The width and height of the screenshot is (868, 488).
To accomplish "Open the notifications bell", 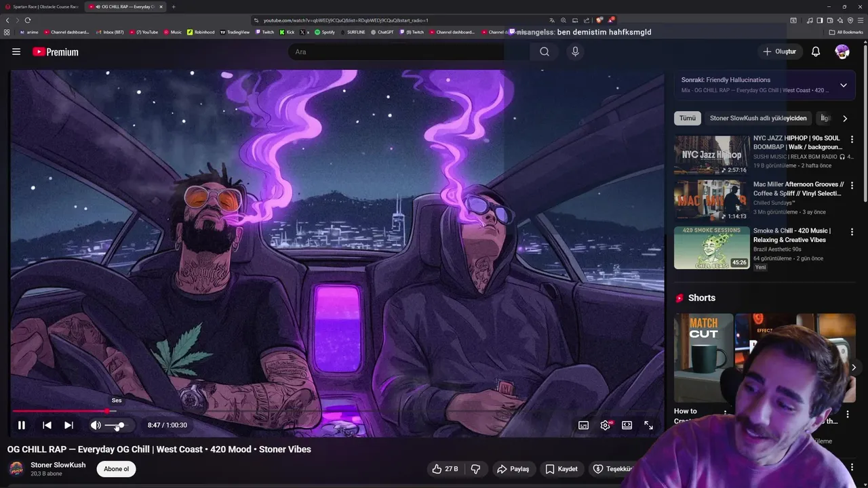I will click(x=816, y=52).
